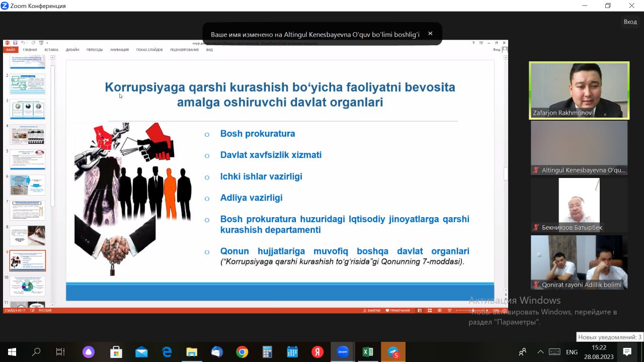Viewport: 644px width, 362px height.
Task: Select slide 10 thumbnail
Action: click(28, 286)
